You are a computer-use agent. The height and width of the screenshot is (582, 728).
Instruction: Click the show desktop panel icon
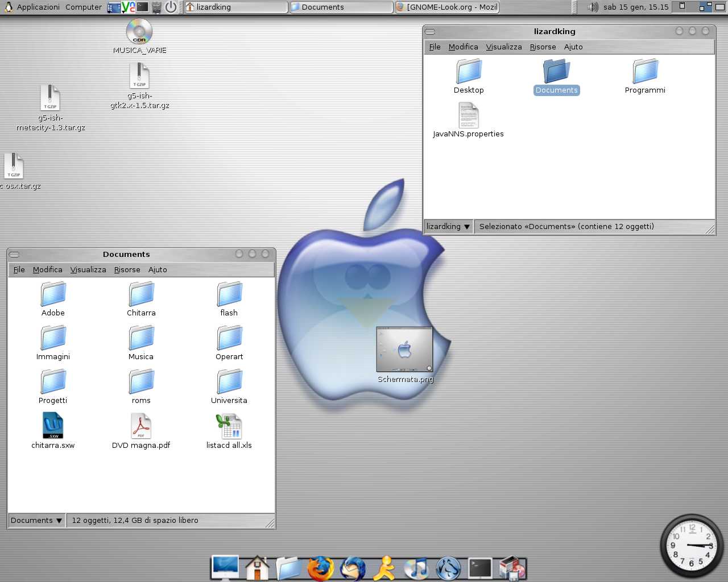tap(114, 7)
